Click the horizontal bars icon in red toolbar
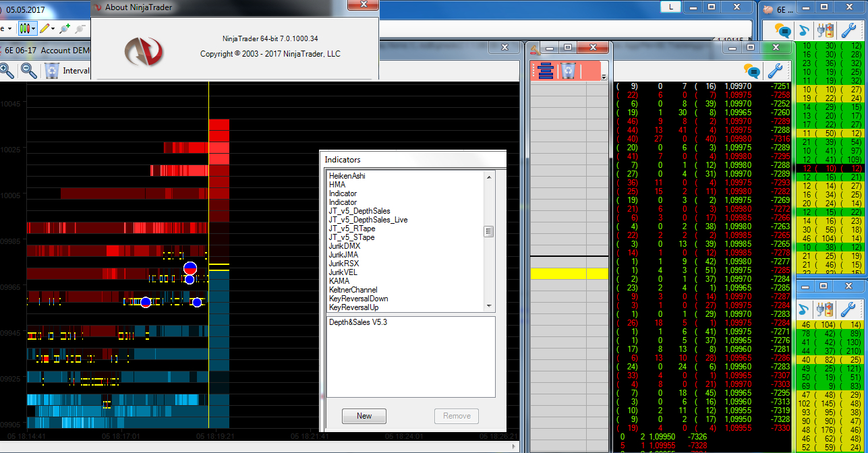The height and width of the screenshot is (453, 868). 546,70
